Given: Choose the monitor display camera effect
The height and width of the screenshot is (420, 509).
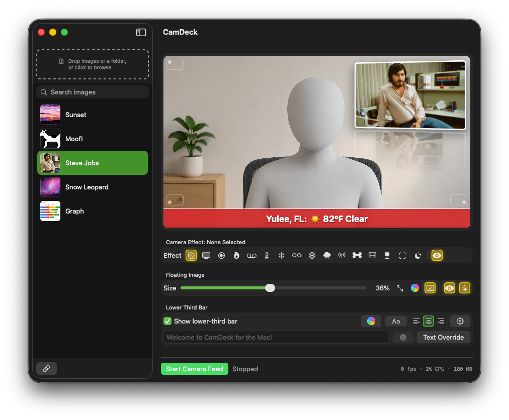Looking at the screenshot, I should pyautogui.click(x=206, y=256).
